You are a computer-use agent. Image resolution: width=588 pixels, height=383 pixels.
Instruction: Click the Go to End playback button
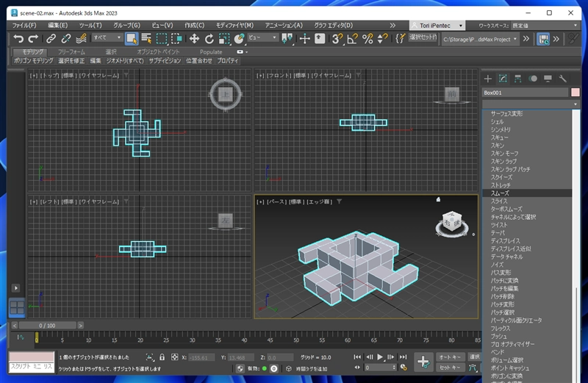tap(403, 357)
